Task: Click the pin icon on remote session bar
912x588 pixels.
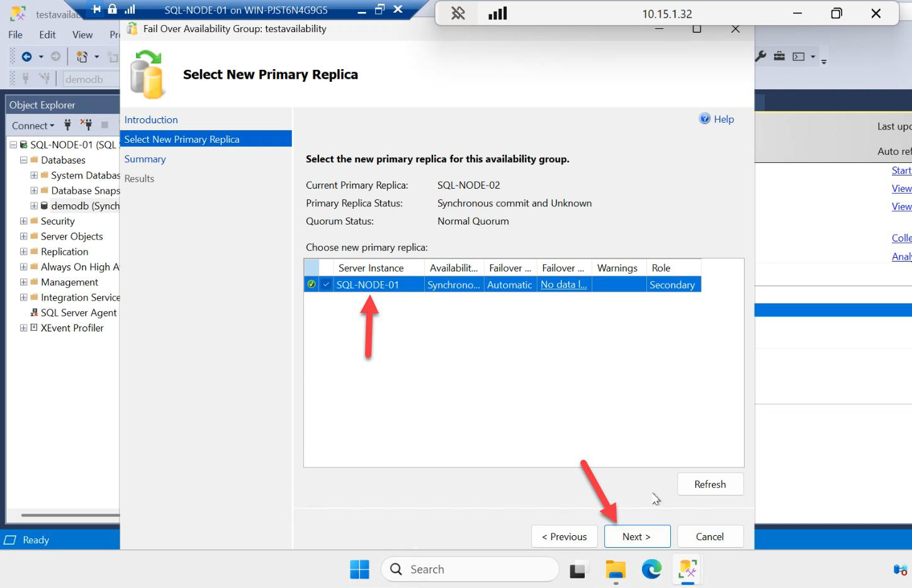Action: click(x=96, y=9)
